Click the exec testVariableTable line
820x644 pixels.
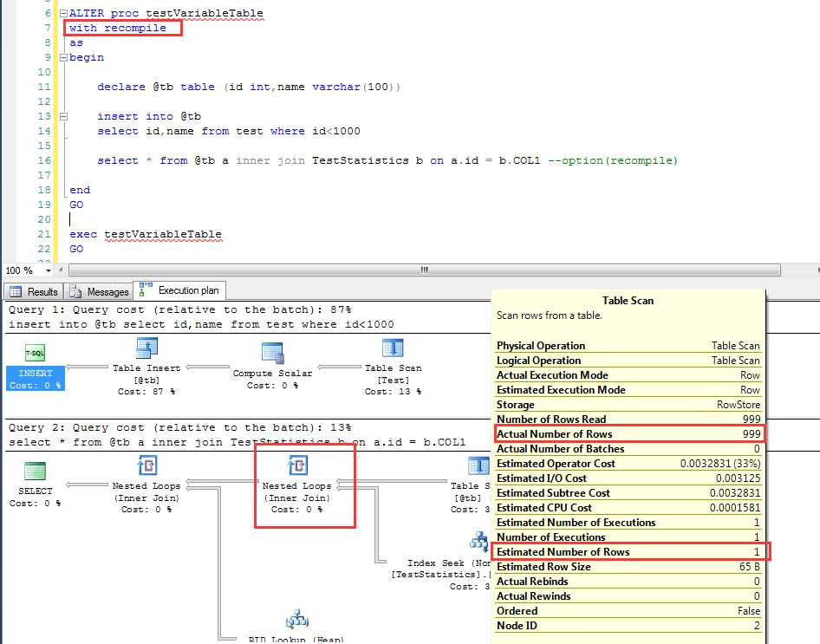click(x=146, y=234)
